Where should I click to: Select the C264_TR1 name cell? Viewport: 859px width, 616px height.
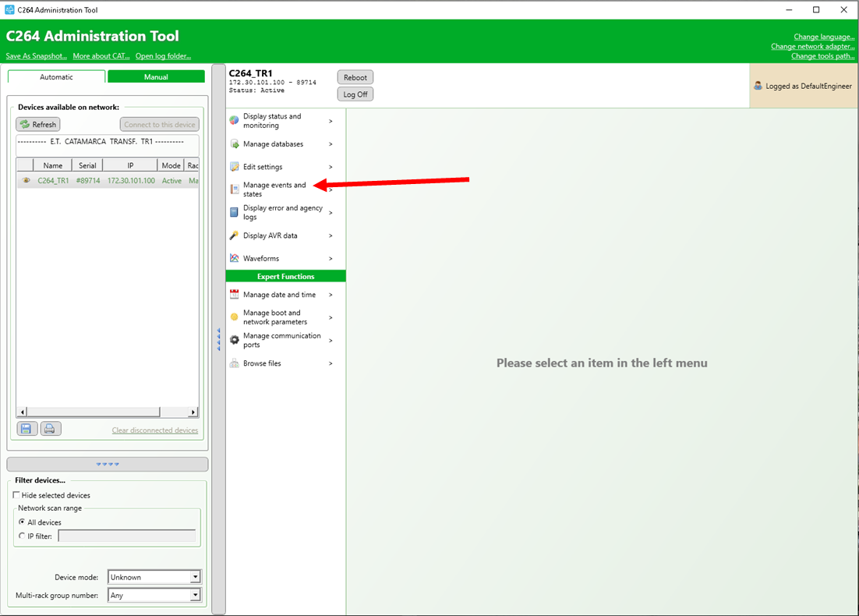(x=53, y=180)
